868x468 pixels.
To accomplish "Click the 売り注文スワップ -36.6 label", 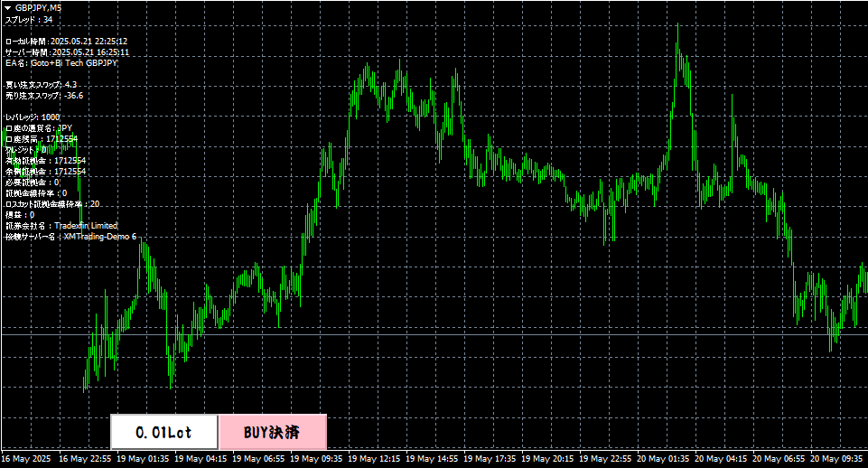I will click(44, 96).
